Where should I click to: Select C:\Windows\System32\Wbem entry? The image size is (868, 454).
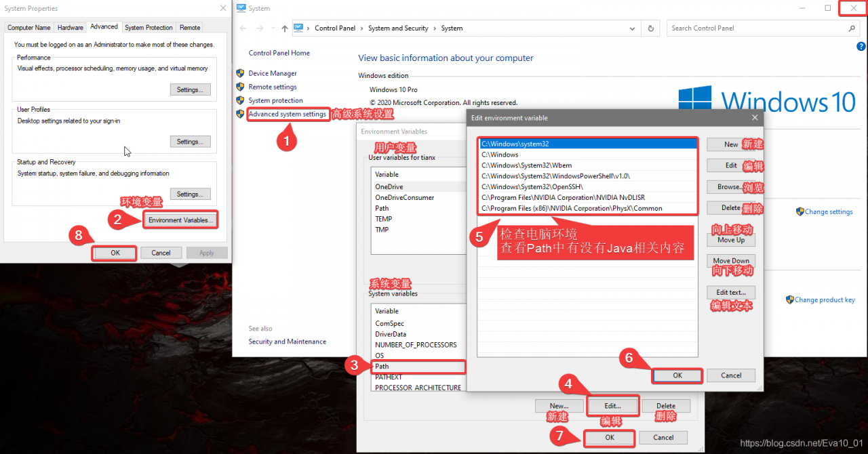click(x=588, y=165)
